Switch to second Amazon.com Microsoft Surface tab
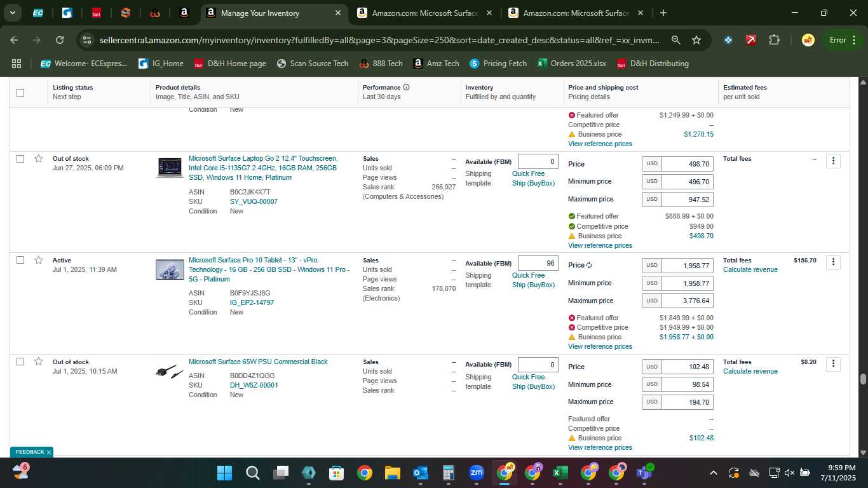868x488 pixels. click(576, 13)
